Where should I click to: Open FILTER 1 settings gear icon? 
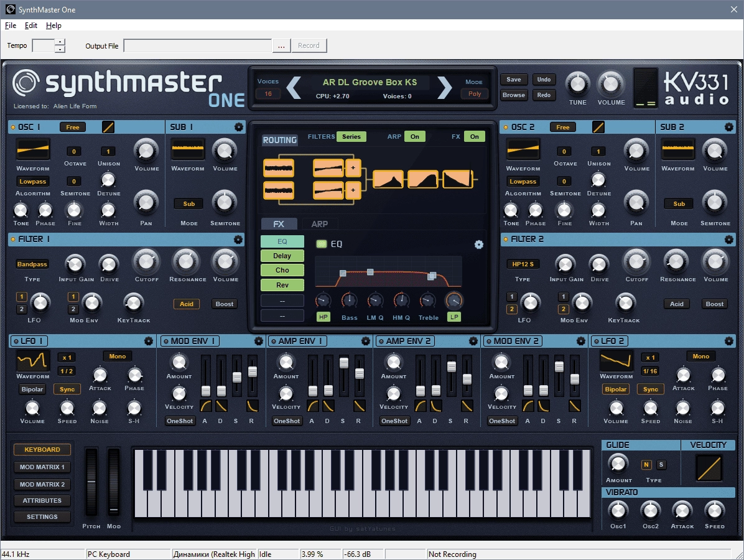[x=238, y=240]
